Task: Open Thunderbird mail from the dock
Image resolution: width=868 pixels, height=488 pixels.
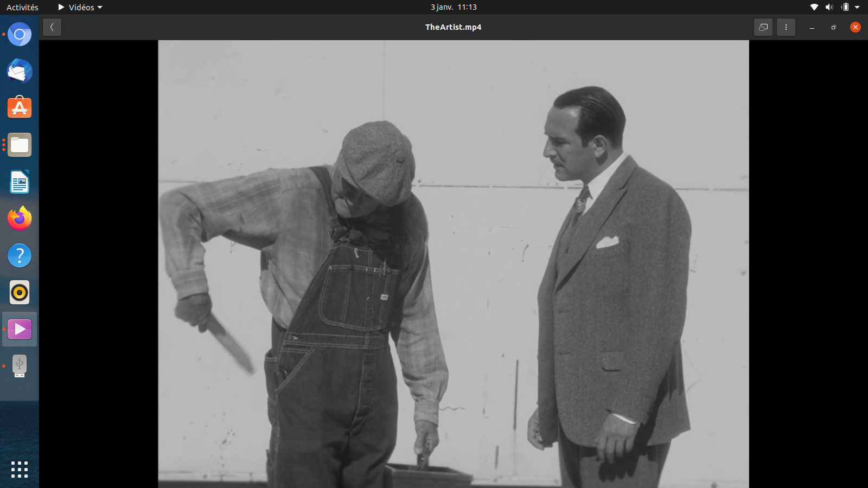Action: [x=20, y=72]
